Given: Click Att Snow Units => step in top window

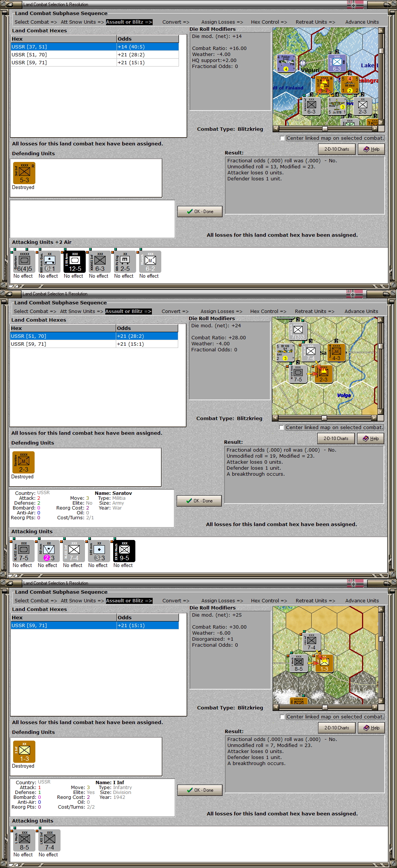Looking at the screenshot, I should (82, 22).
